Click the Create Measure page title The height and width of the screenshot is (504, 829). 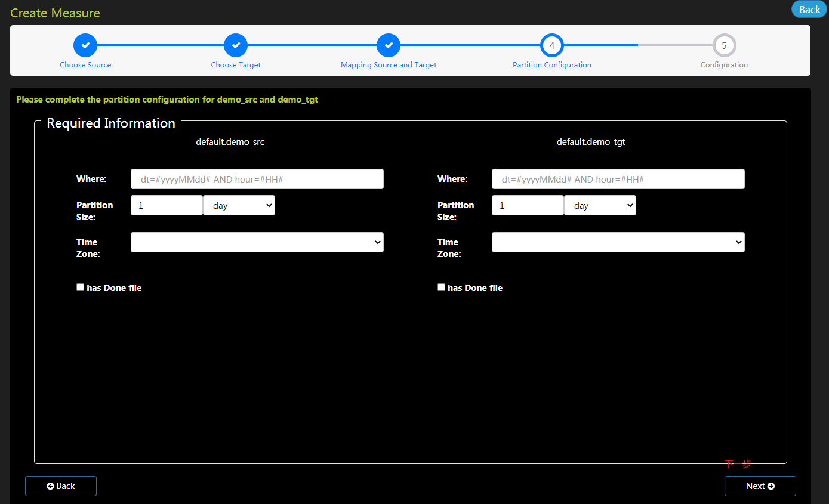pyautogui.click(x=55, y=13)
